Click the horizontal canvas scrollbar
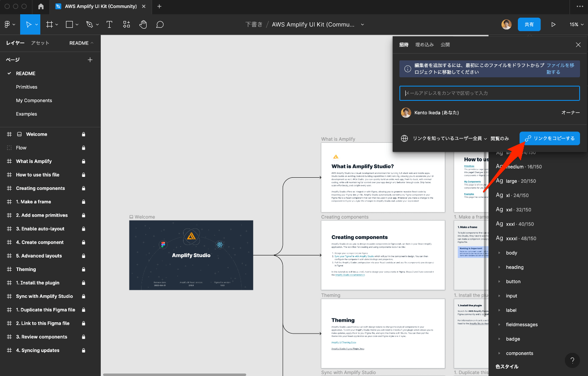The height and width of the screenshot is (376, 588). click(174, 374)
